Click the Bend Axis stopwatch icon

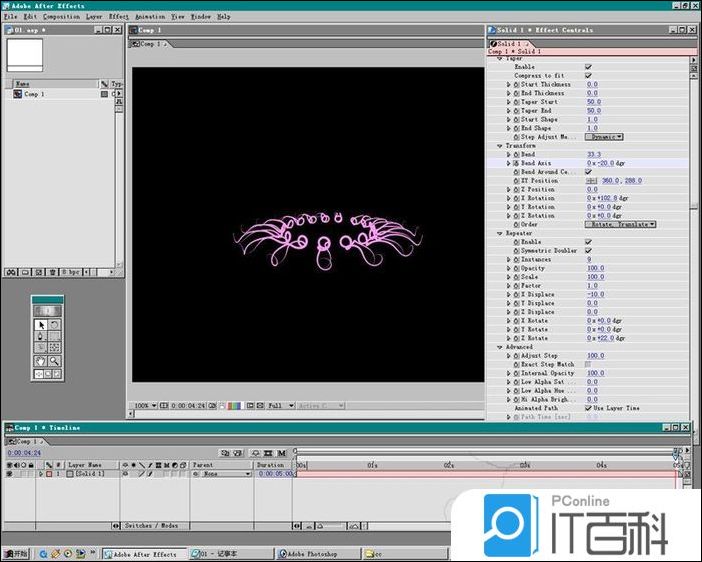(516, 163)
